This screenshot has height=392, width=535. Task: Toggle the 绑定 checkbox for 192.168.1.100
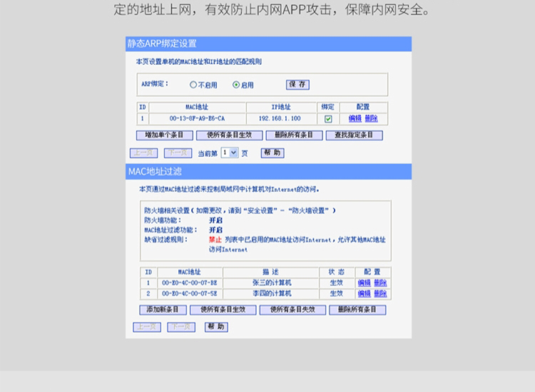click(328, 119)
